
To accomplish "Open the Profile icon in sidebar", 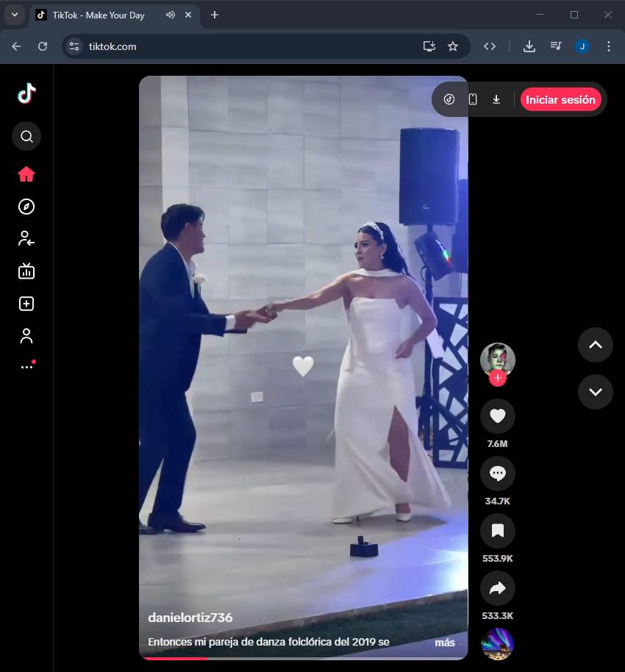I will tap(26, 336).
